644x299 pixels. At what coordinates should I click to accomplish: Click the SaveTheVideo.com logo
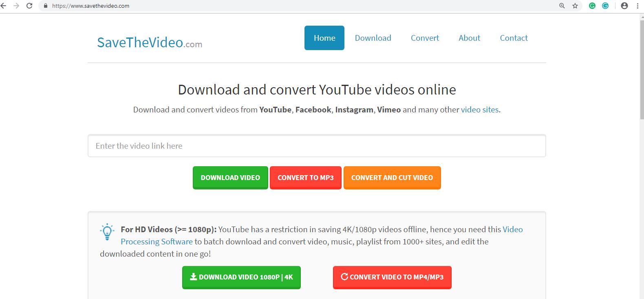click(x=150, y=42)
